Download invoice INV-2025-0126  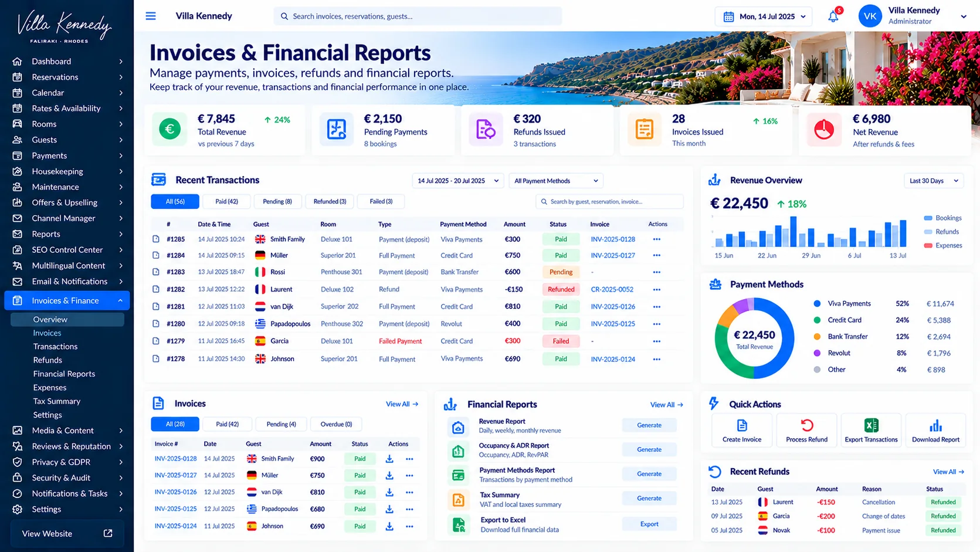click(389, 492)
